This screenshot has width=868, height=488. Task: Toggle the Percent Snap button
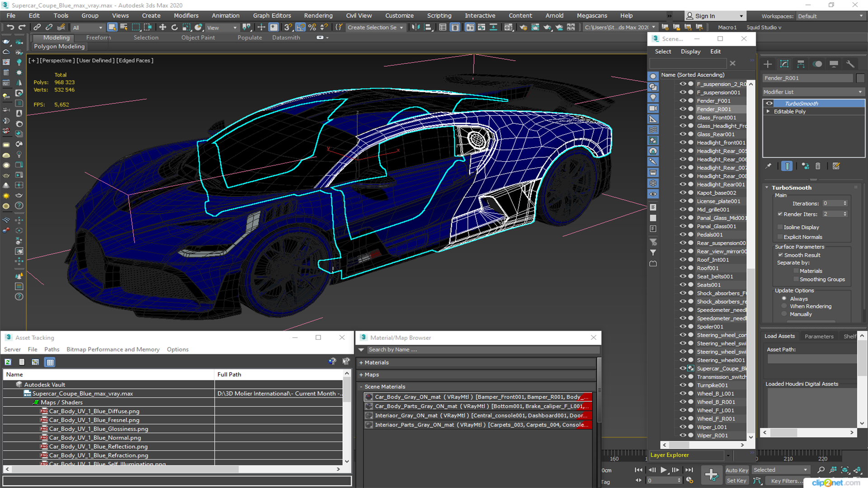(312, 27)
